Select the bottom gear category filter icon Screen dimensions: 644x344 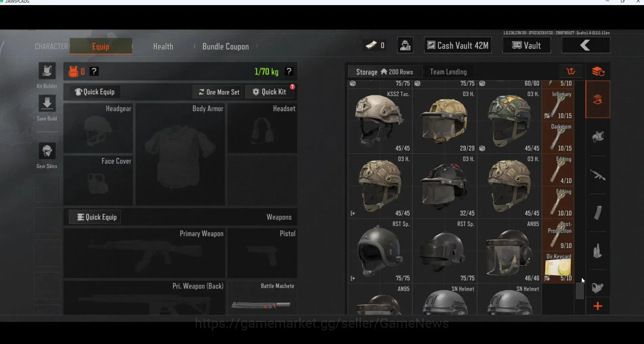pyautogui.click(x=598, y=287)
